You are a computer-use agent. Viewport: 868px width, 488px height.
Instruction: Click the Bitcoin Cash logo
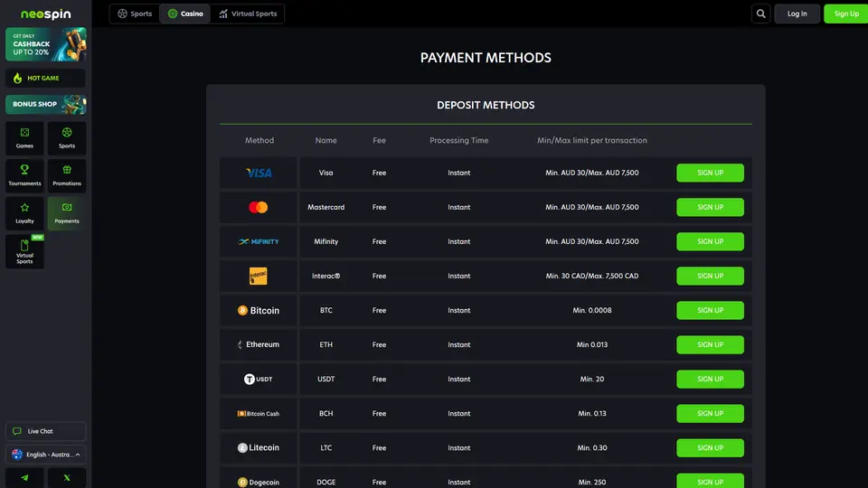point(259,413)
